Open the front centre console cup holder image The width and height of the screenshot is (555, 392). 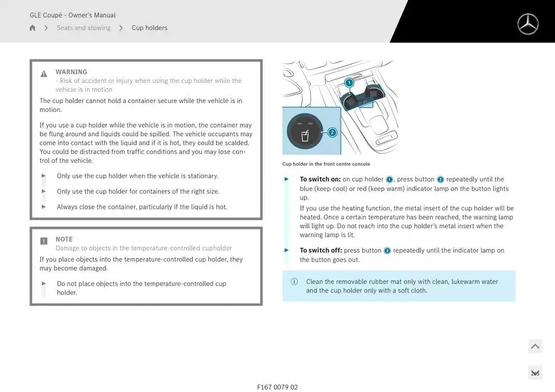tap(341, 108)
